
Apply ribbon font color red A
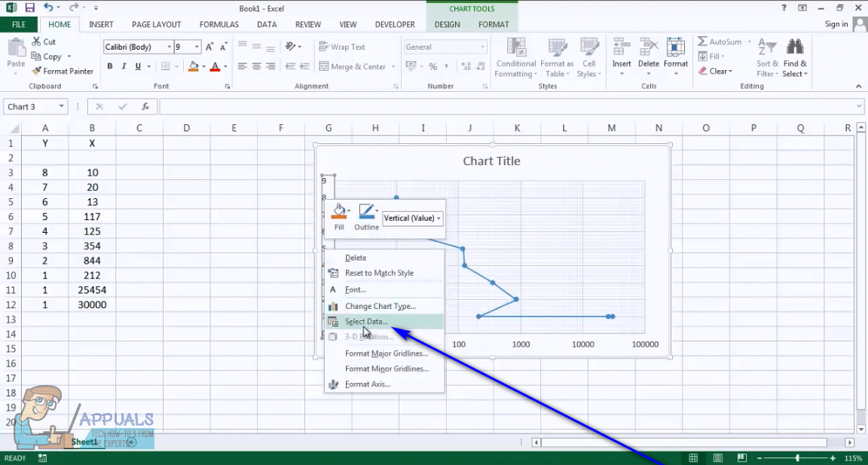[x=214, y=66]
